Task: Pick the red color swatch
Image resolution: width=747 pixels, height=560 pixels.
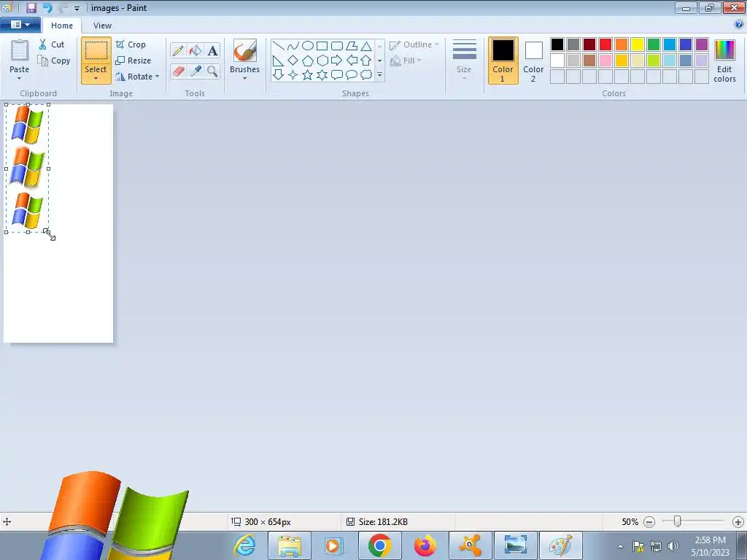Action: tap(605, 44)
